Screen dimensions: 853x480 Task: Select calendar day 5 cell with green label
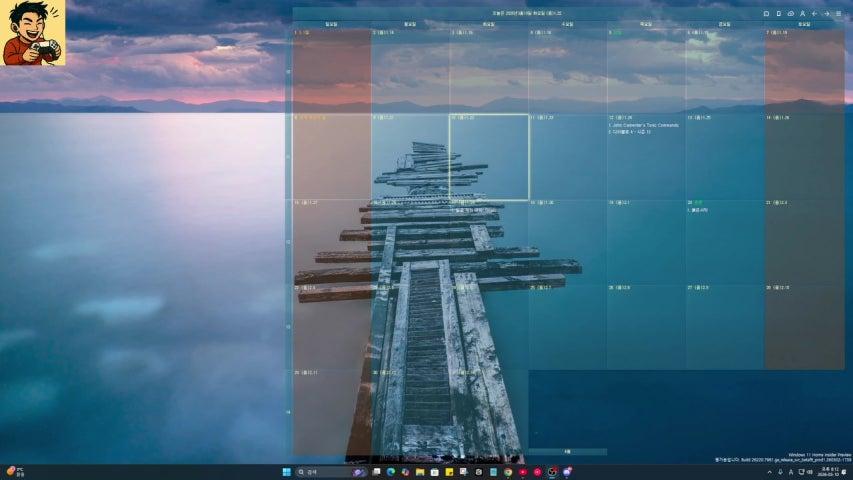click(x=646, y=72)
